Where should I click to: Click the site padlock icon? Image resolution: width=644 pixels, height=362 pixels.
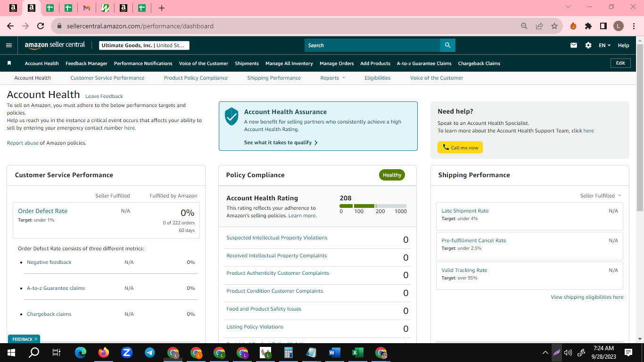(x=59, y=26)
